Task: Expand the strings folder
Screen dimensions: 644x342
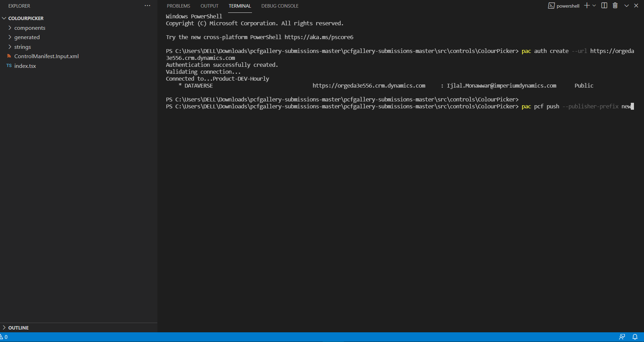Action: [23, 47]
